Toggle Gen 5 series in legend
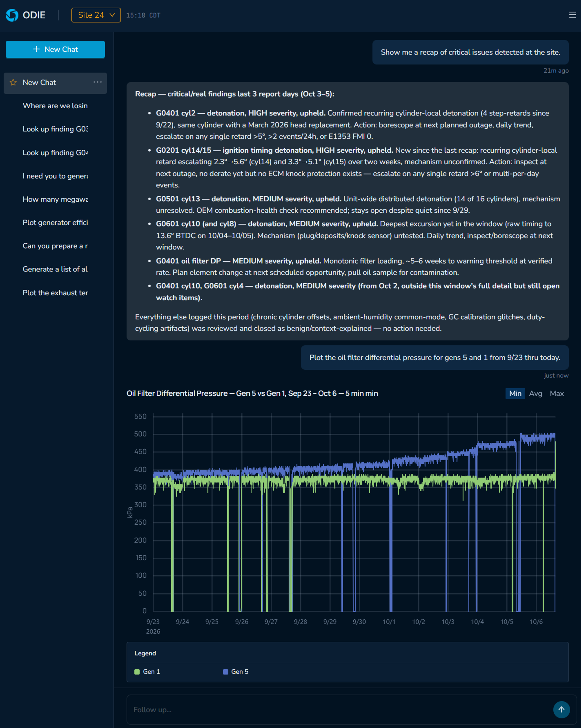 tap(236, 672)
